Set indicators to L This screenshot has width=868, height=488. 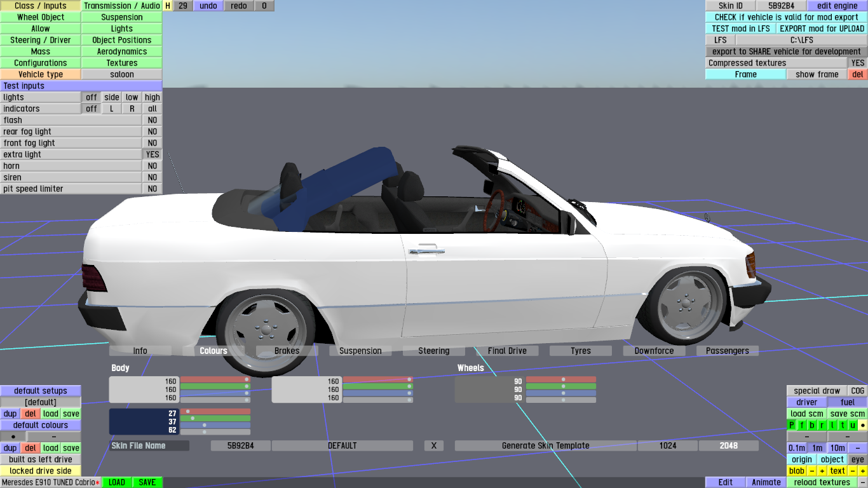click(112, 109)
